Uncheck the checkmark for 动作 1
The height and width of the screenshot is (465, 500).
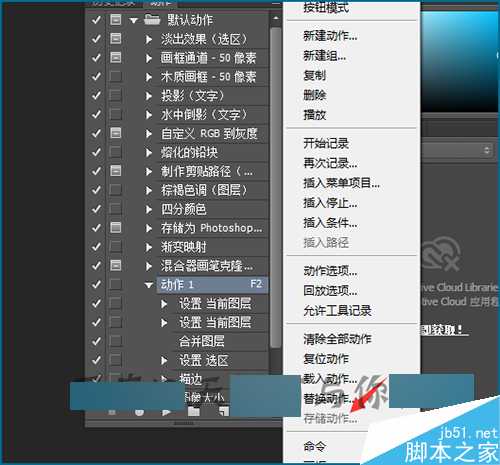pyautogui.click(x=96, y=285)
